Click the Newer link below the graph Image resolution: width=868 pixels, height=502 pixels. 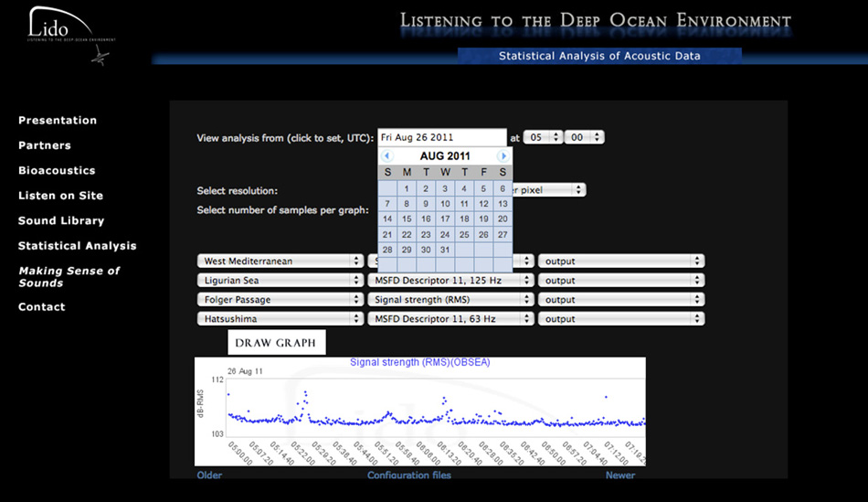(x=619, y=475)
